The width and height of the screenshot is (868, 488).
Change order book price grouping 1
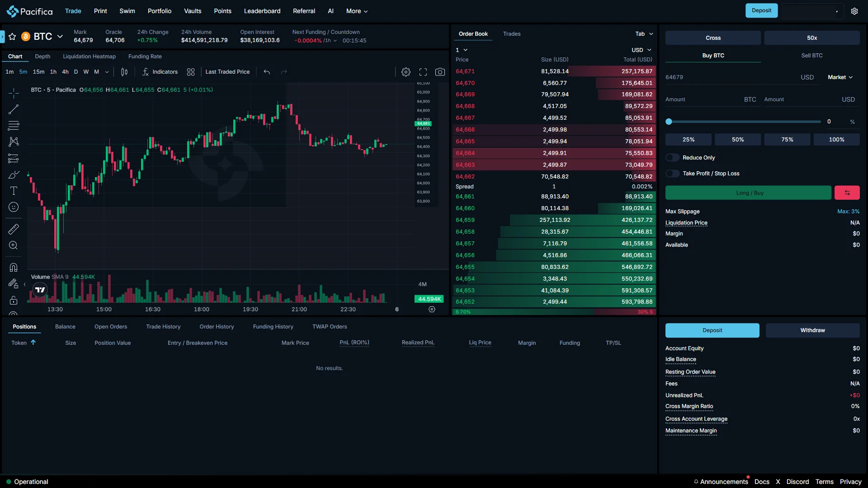click(462, 50)
